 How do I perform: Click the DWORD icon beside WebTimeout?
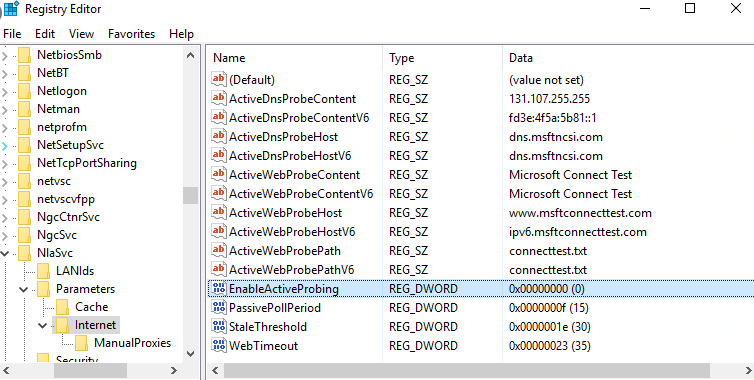(x=219, y=345)
